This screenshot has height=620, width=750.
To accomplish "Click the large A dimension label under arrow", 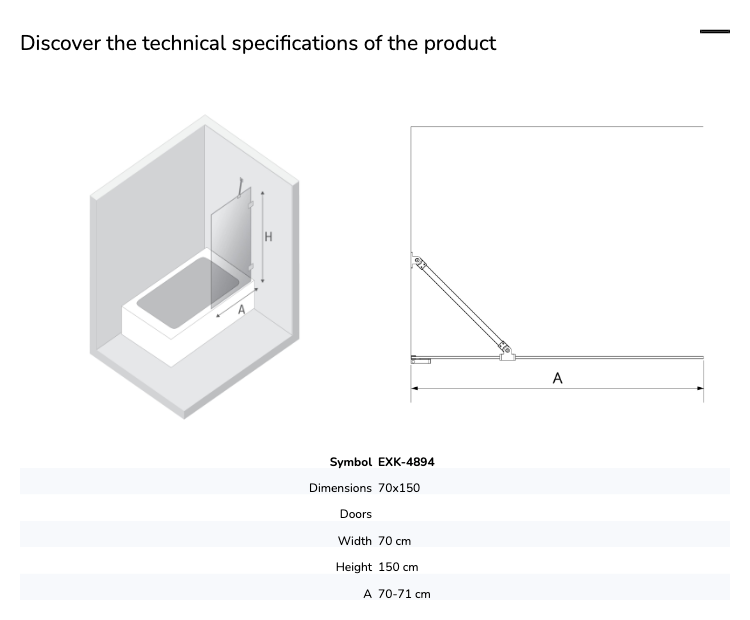I will click(x=557, y=378).
